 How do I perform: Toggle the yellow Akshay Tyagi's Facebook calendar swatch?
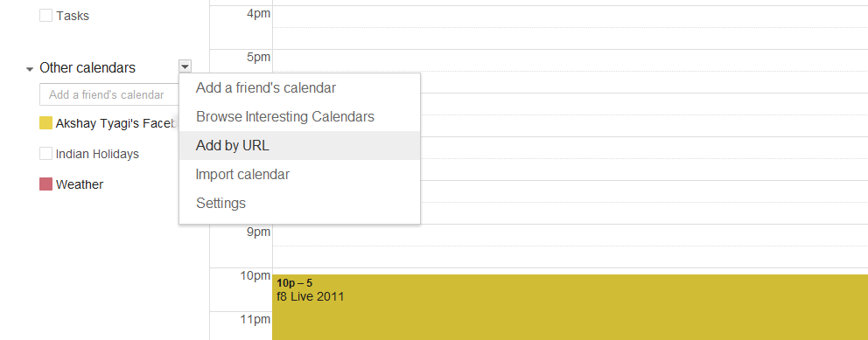click(45, 123)
